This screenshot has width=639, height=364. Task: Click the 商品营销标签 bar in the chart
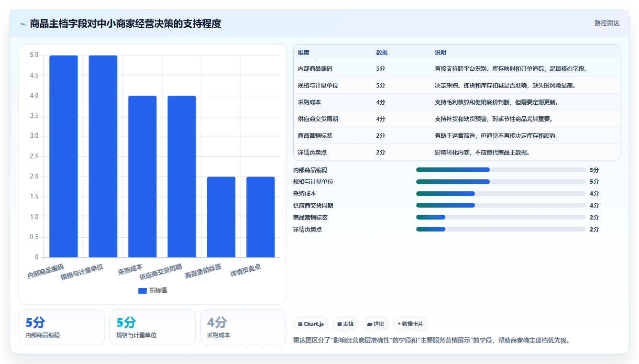click(x=221, y=217)
